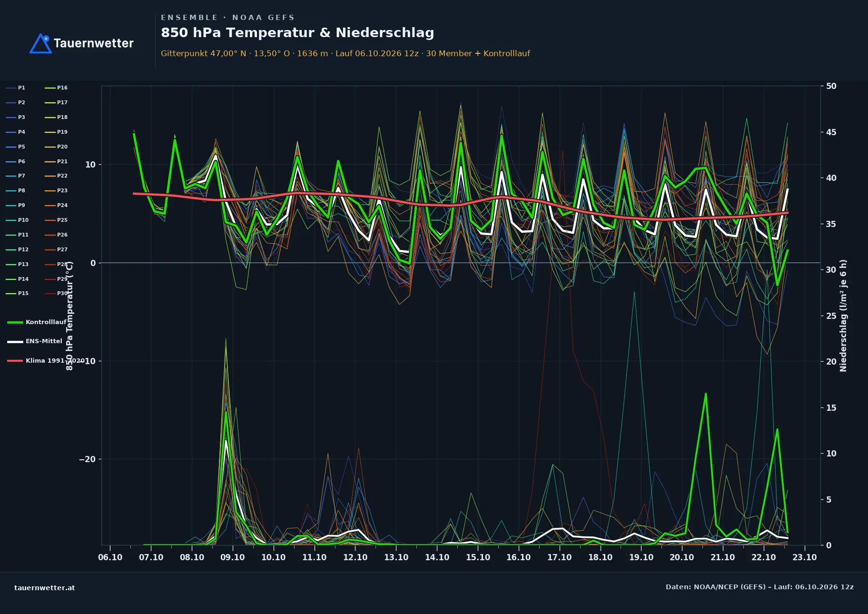868x614 pixels.
Task: Click the ENS-Mittel legend entry
Action: (35, 341)
